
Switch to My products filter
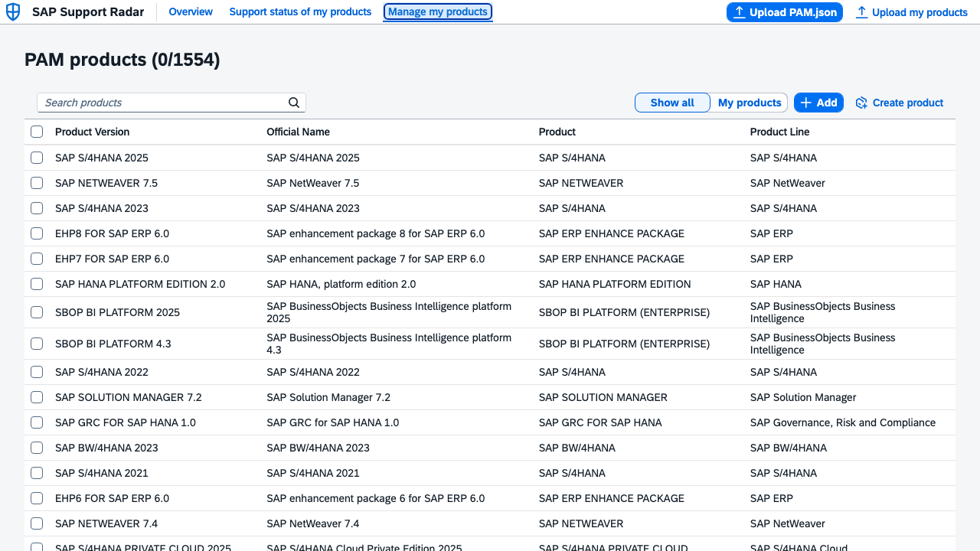750,103
